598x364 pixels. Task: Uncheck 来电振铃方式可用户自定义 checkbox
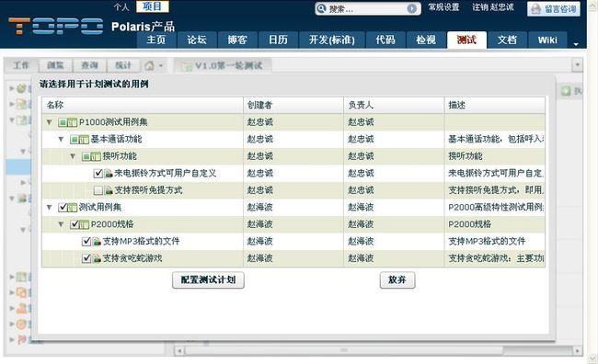click(98, 174)
